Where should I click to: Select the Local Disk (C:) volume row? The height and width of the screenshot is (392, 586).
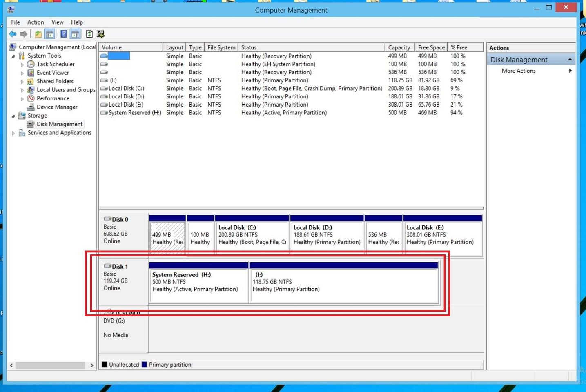[125, 88]
